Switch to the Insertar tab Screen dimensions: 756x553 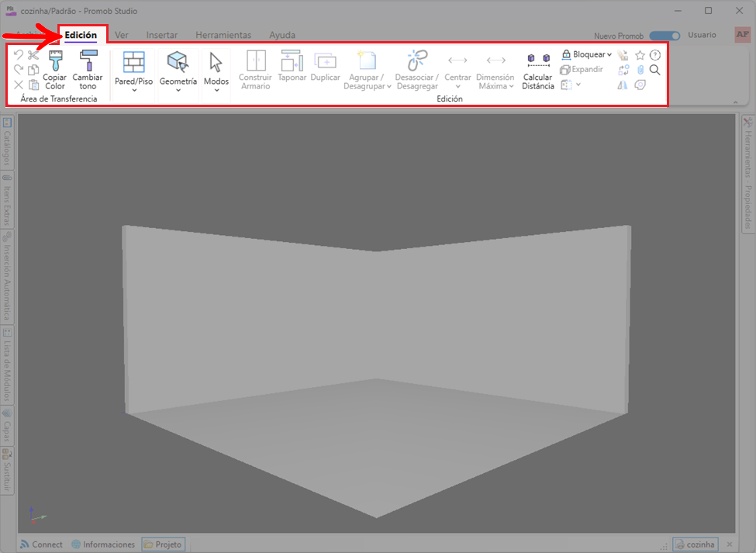point(162,35)
